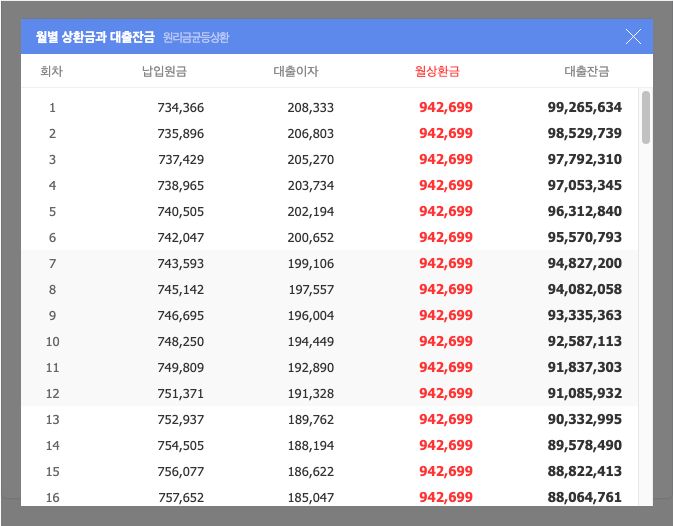Select principal value 743,593

click(x=181, y=263)
